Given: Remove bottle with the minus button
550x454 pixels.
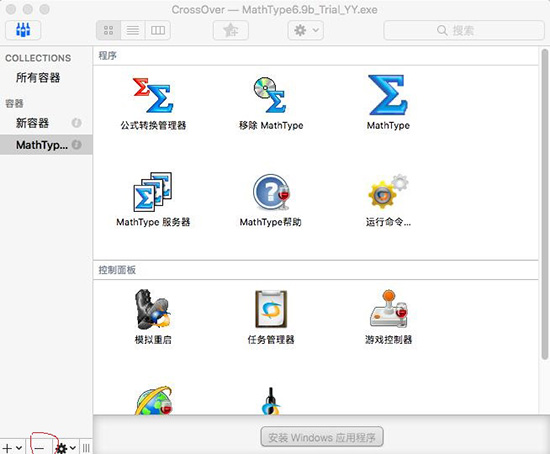Looking at the screenshot, I should (39, 448).
